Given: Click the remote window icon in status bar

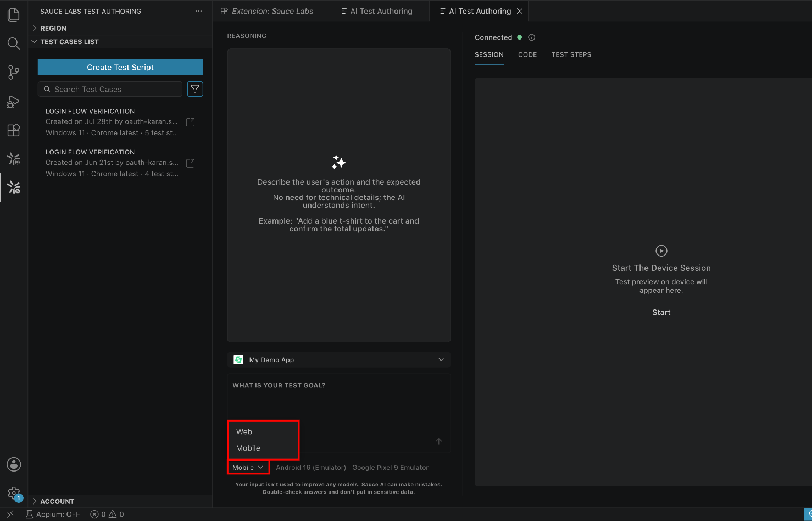Looking at the screenshot, I should [x=10, y=514].
